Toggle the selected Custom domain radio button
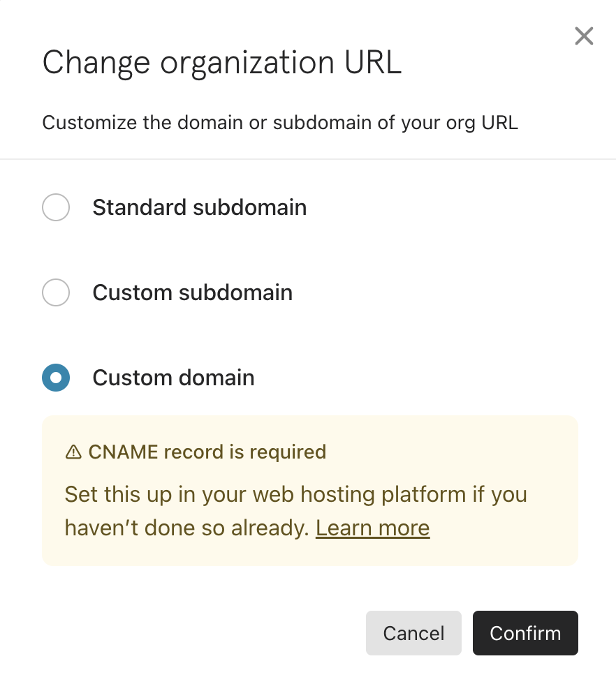Screen dimensions: 616x691 [x=56, y=378]
